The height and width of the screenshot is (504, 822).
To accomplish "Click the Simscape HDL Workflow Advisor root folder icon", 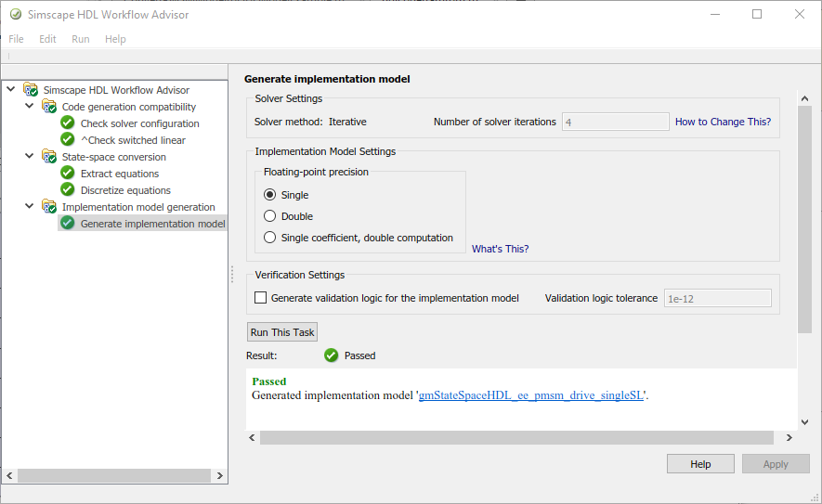I will click(31, 90).
